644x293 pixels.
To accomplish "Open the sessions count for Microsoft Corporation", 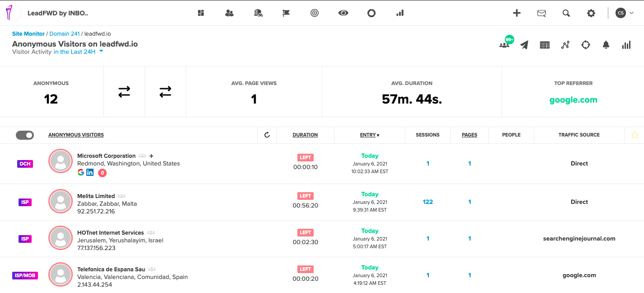I will pos(428,164).
